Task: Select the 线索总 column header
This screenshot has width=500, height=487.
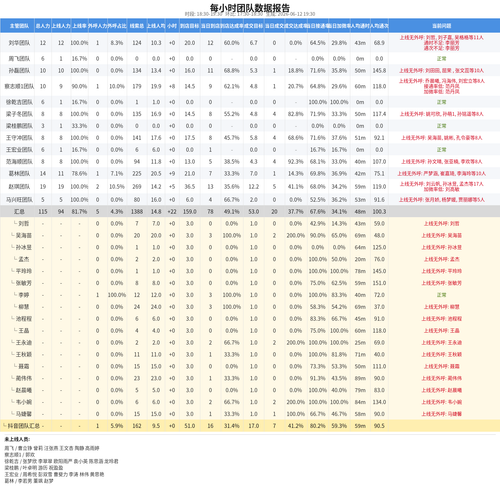Action: click(137, 26)
